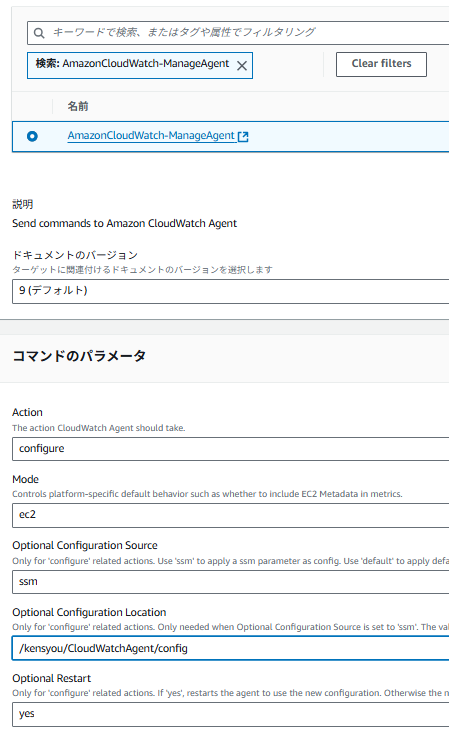Click the 名前 column header
This screenshot has width=449, height=738.
click(x=78, y=106)
